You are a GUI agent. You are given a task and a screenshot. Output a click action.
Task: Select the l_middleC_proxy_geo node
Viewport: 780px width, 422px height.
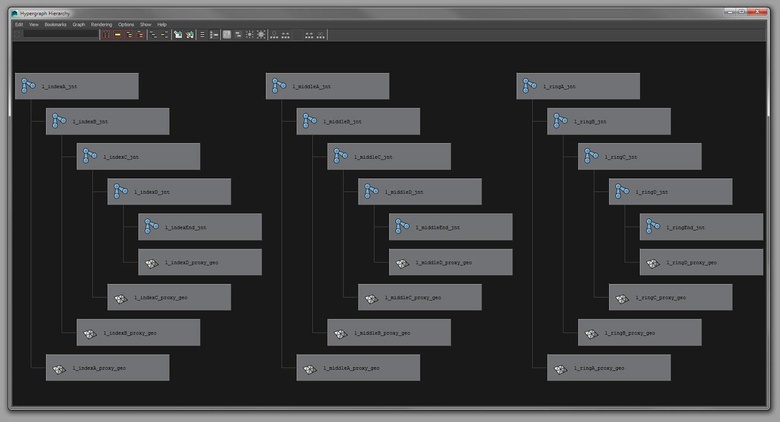click(419, 297)
